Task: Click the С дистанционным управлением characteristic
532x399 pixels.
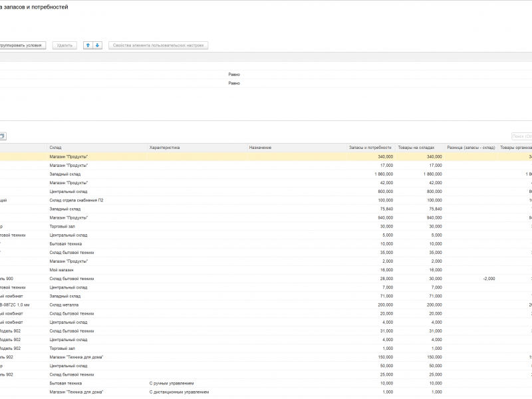Action: 179,392
